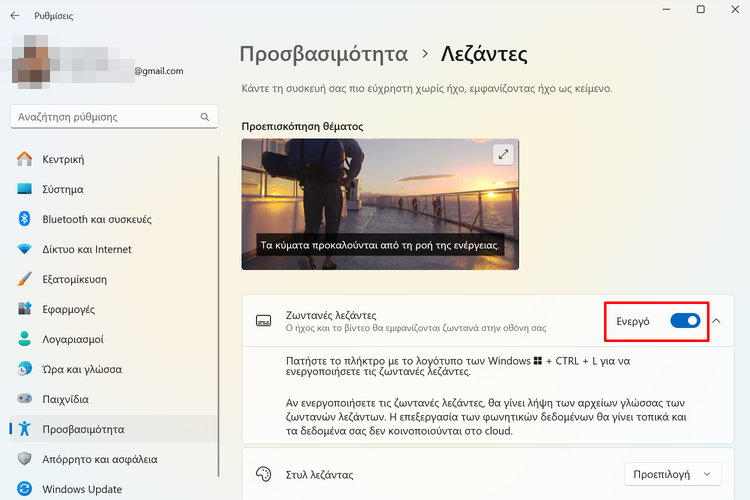Click the paintbrush icon for Εξατομίκευση

click(x=24, y=279)
